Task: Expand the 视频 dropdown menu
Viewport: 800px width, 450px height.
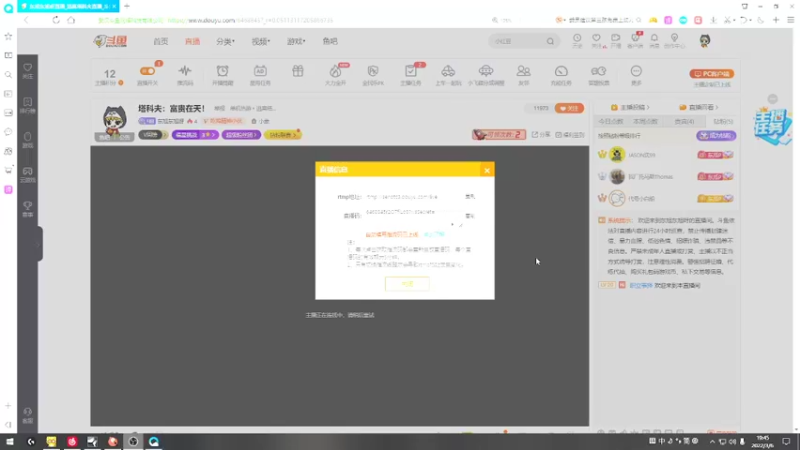Action: click(261, 41)
